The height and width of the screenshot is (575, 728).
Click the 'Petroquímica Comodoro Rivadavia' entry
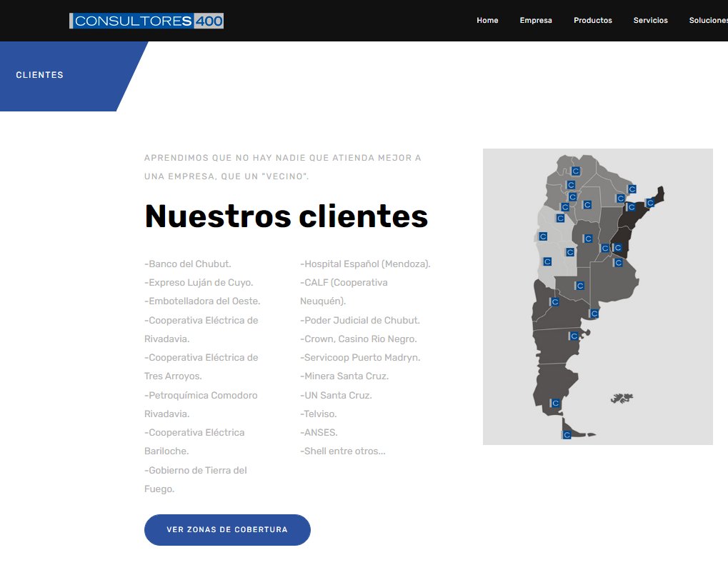pyautogui.click(x=201, y=404)
